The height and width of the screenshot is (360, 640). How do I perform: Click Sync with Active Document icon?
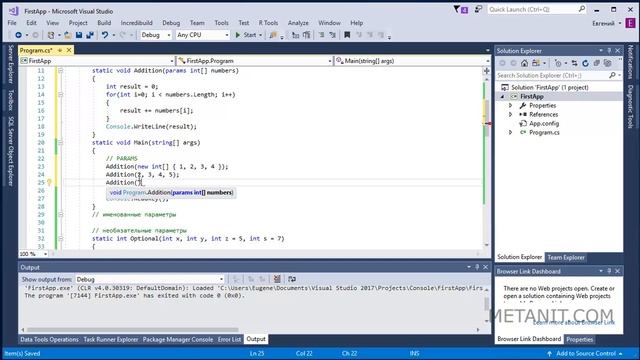pos(575,63)
